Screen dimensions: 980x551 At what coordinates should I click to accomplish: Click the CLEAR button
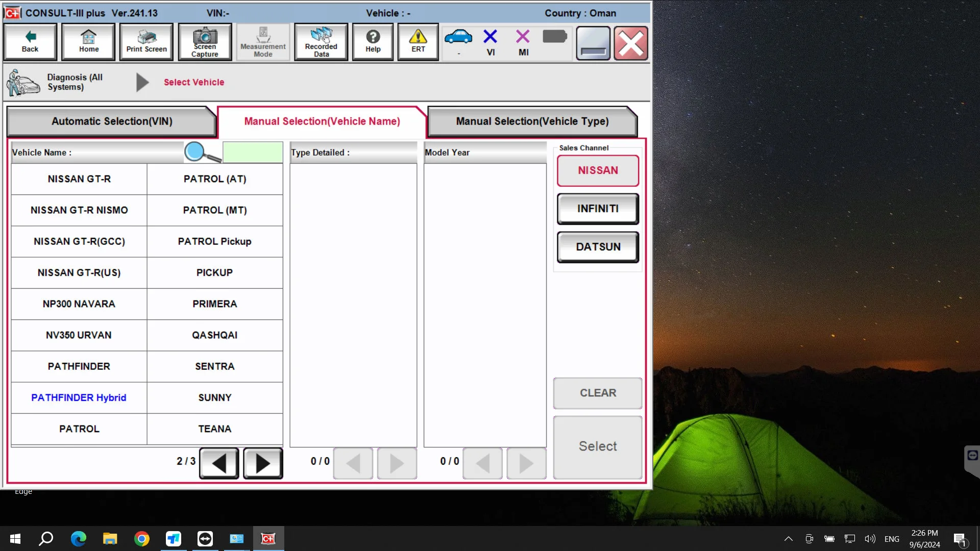[x=598, y=393]
